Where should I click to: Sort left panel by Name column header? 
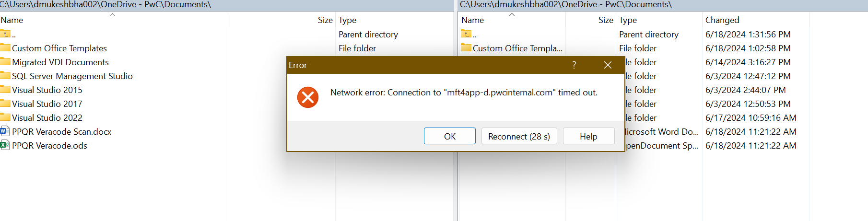point(12,20)
